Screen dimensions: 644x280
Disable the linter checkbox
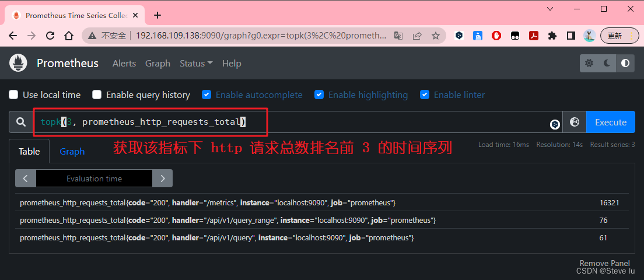(425, 95)
